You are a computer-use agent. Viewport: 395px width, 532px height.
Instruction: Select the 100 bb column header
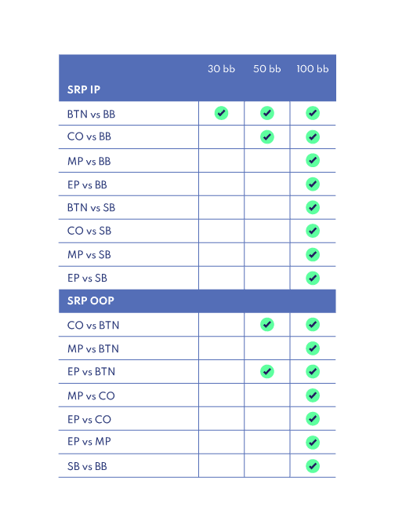point(313,69)
